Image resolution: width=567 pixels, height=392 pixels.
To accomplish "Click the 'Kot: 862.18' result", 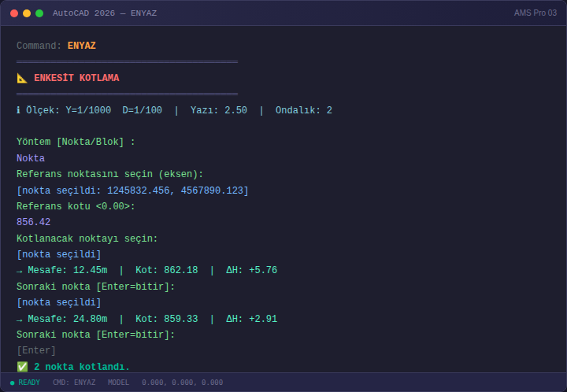I will click(167, 270).
